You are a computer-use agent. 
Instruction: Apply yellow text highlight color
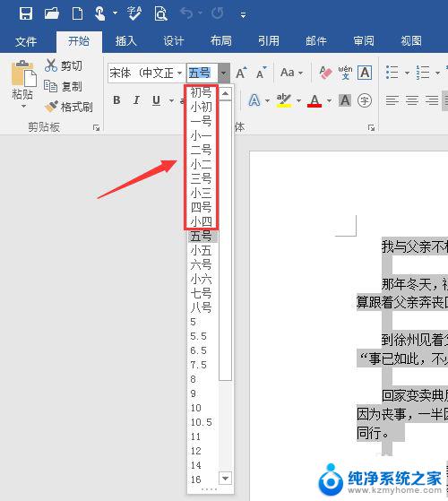[x=284, y=100]
